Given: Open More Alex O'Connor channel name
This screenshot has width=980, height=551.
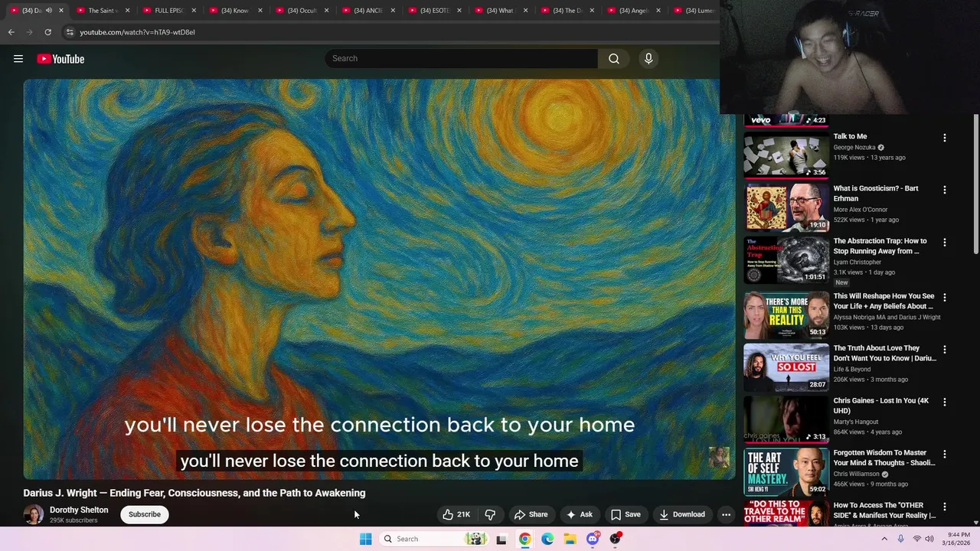Looking at the screenshot, I should point(861,210).
